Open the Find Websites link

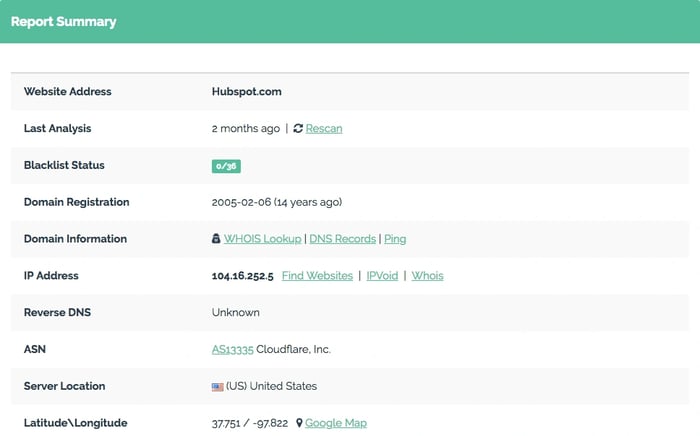point(317,276)
